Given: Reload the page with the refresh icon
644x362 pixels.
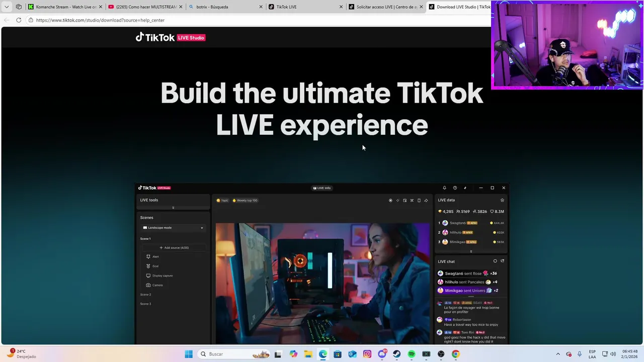Looking at the screenshot, I should 19,20.
